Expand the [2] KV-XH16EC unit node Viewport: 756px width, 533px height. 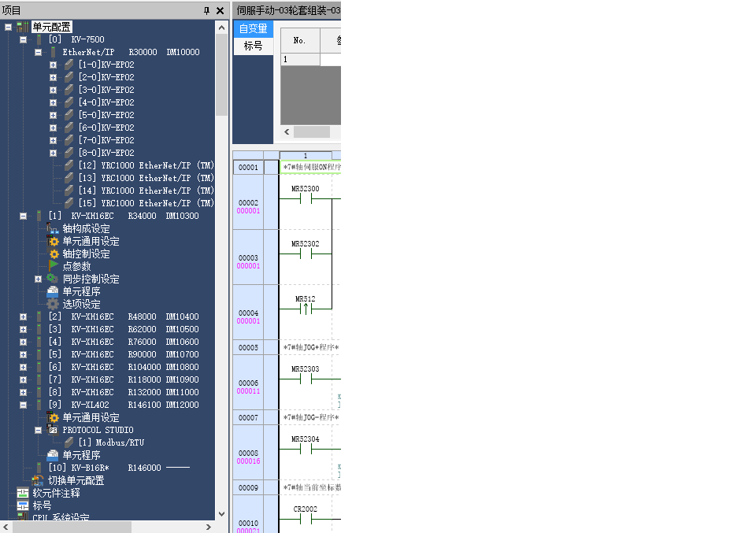(x=23, y=316)
